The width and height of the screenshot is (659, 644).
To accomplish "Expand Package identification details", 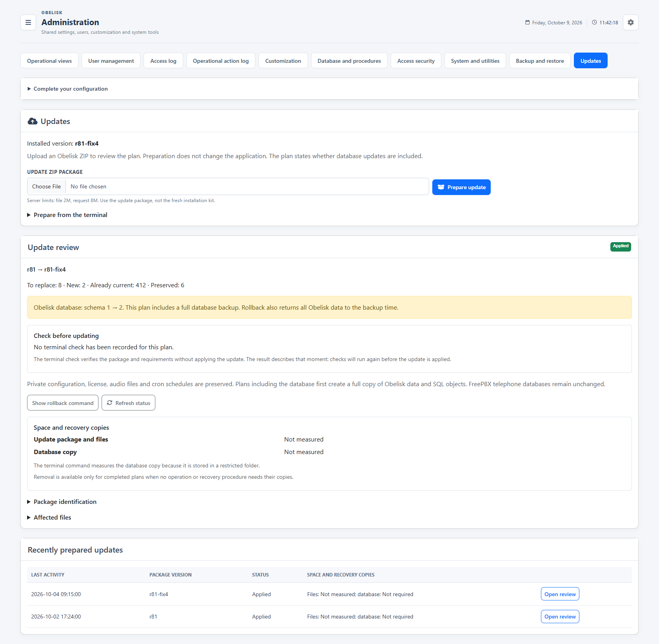I will tap(62, 502).
